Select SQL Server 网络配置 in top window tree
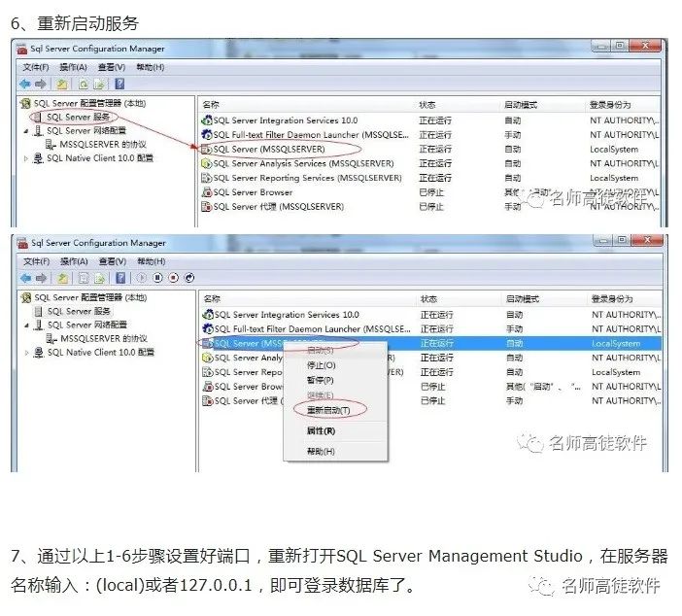This screenshot has height=616, width=682. click(86, 130)
